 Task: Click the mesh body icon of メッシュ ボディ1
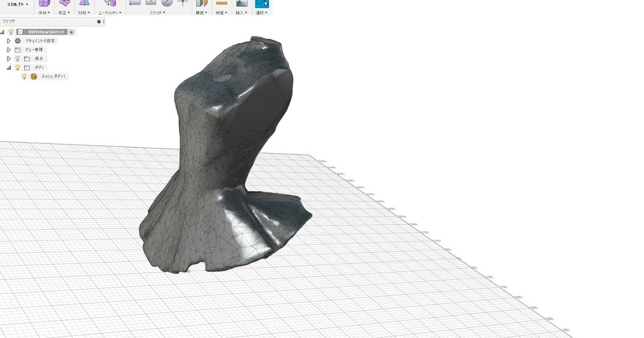click(x=34, y=77)
